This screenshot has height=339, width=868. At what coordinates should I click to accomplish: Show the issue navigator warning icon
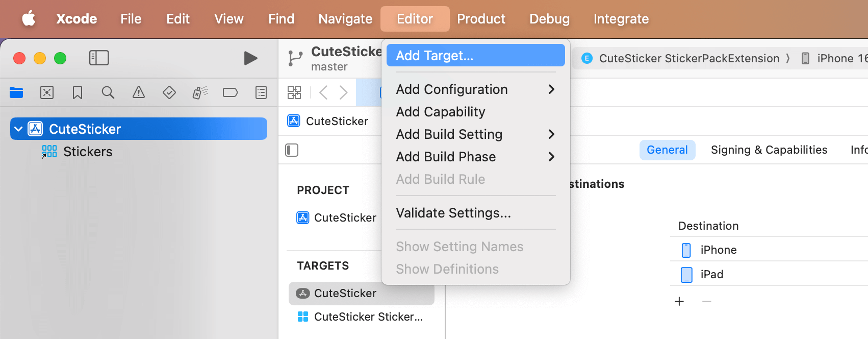pyautogui.click(x=139, y=92)
